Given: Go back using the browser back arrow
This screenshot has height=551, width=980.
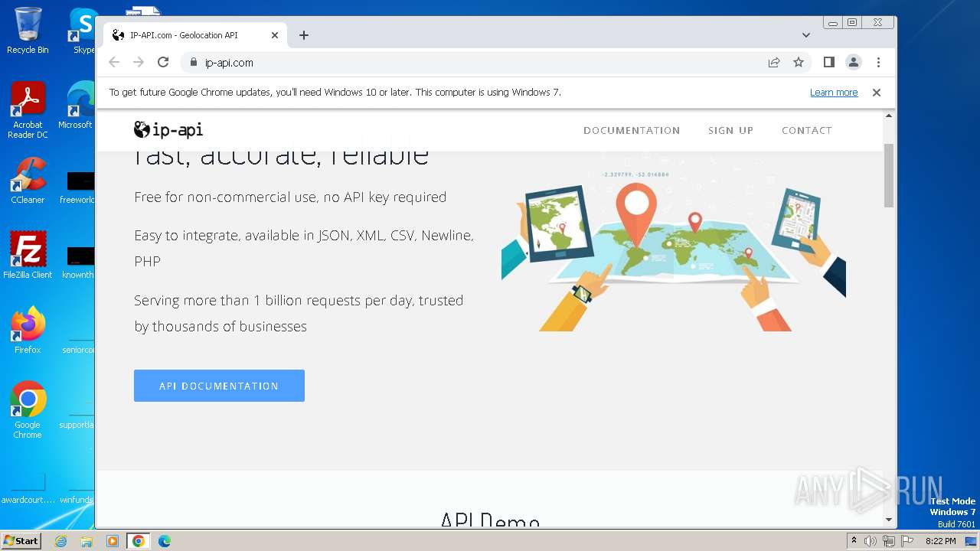Looking at the screenshot, I should click(x=114, y=62).
